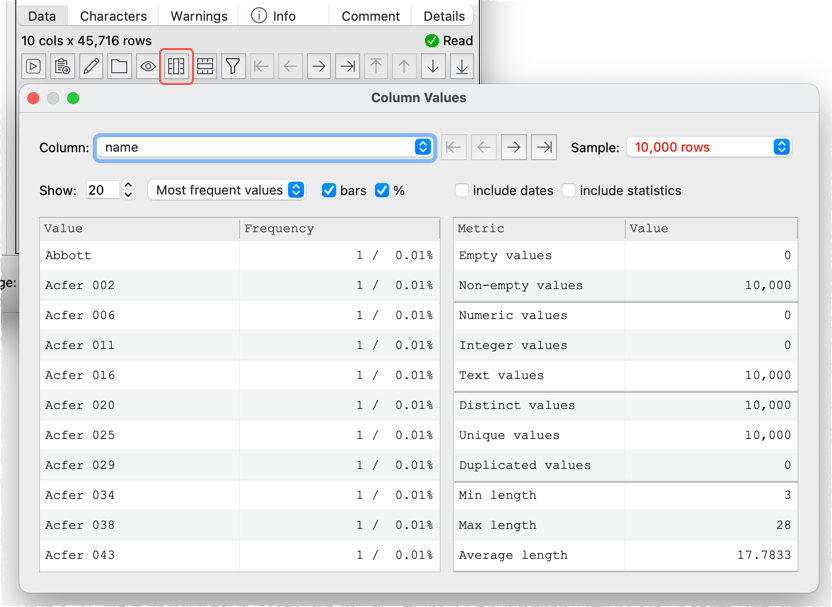The image size is (832, 607).
Task: Click the pencil edit icon
Action: click(x=91, y=67)
